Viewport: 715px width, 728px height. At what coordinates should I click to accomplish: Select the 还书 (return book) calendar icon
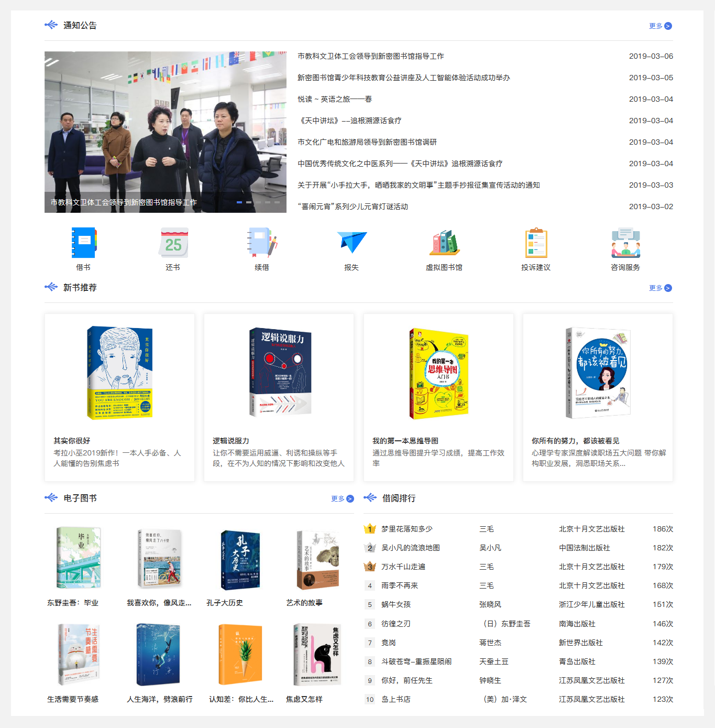(x=173, y=242)
